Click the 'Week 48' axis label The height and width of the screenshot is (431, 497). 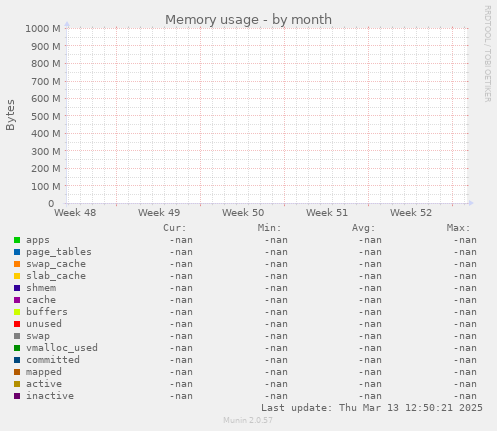point(75,213)
